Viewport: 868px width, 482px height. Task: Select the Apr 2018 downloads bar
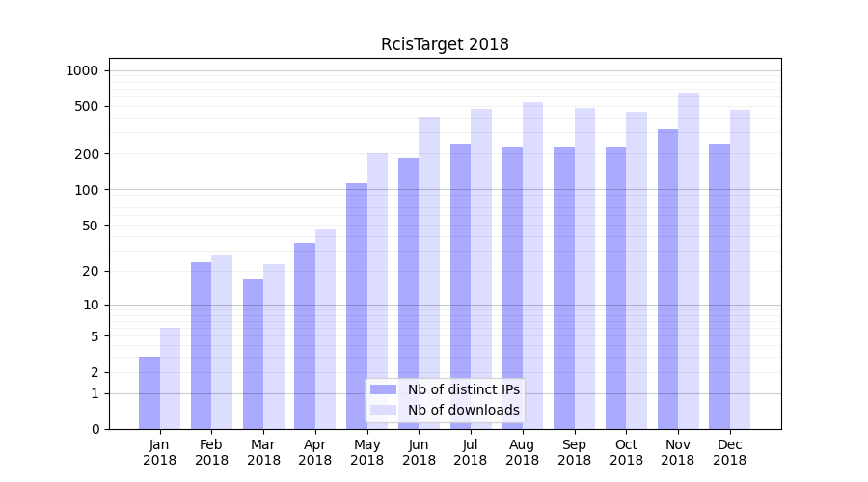coord(325,330)
